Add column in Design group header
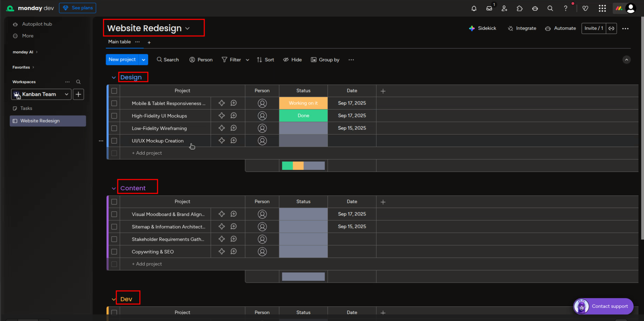Screen dimensions: 644x321 pyautogui.click(x=383, y=91)
